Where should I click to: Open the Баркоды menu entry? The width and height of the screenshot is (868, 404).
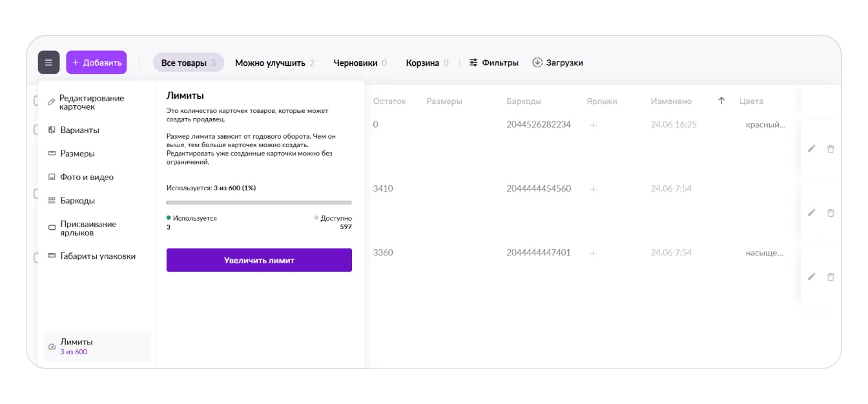[77, 201]
